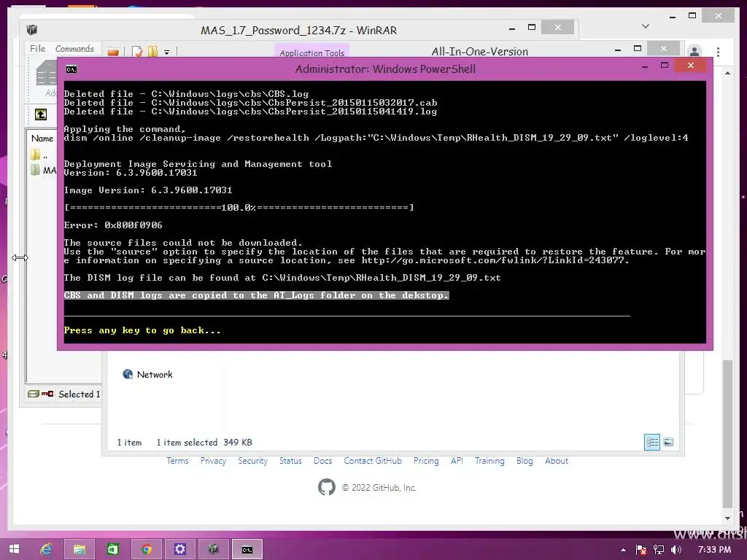Open the purple gear app on taskbar
The image size is (747, 560).
tap(179, 549)
